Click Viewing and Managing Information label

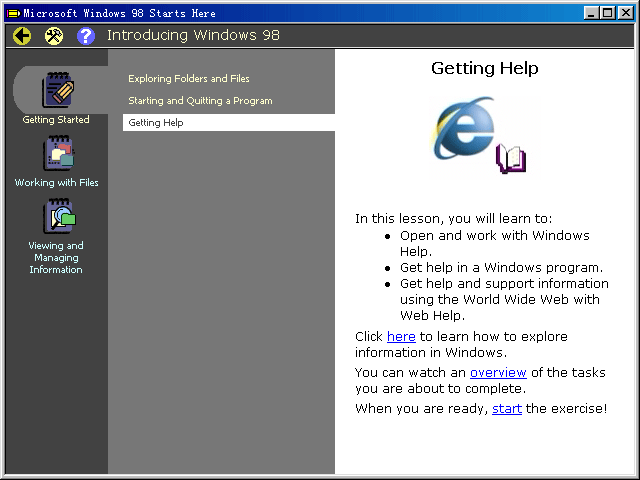pos(56,258)
